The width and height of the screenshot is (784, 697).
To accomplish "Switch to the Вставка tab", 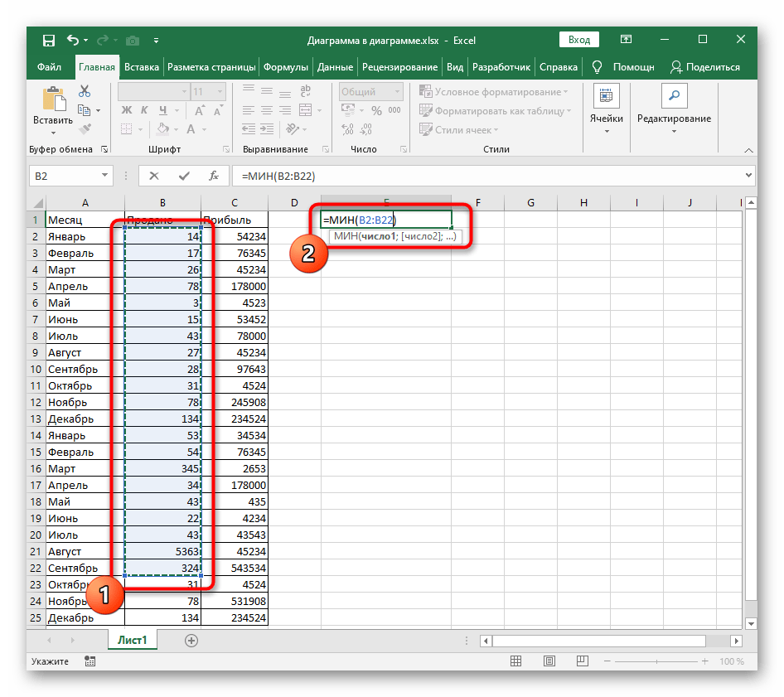I will (142, 67).
